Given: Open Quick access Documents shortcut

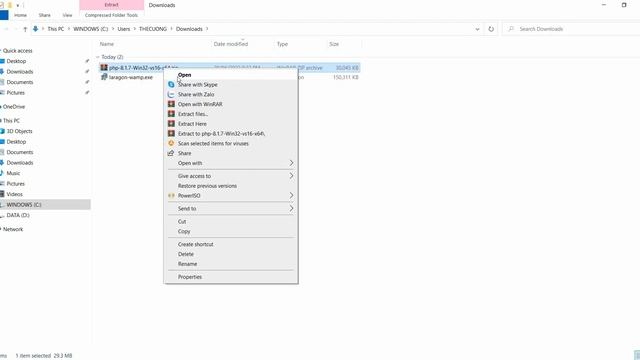Looking at the screenshot, I should pos(20,82).
